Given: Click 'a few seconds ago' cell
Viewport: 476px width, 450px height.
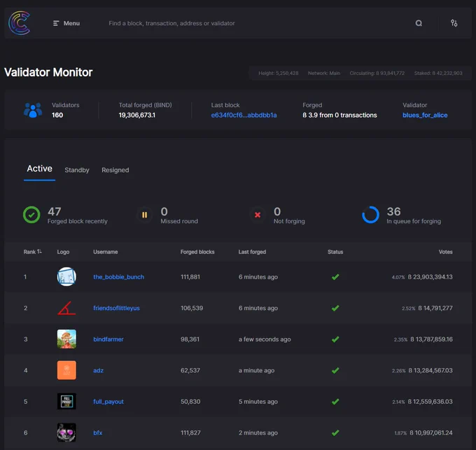Looking at the screenshot, I should pos(265,339).
